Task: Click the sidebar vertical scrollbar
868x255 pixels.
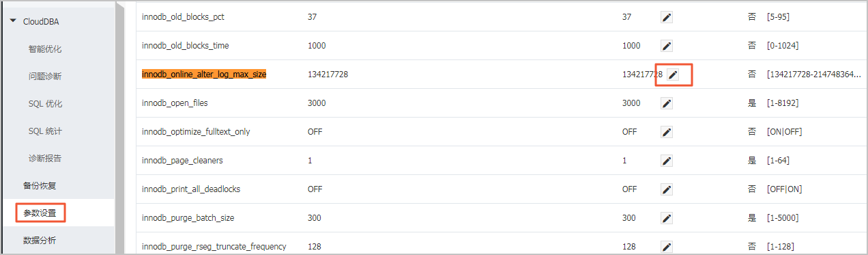Action: pyautogui.click(x=120, y=127)
